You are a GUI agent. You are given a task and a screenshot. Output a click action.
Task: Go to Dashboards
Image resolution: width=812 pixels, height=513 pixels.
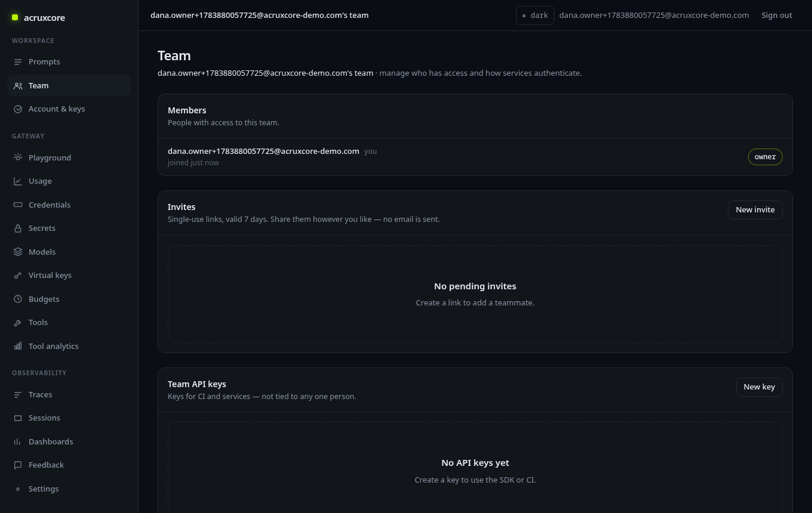[69, 442]
